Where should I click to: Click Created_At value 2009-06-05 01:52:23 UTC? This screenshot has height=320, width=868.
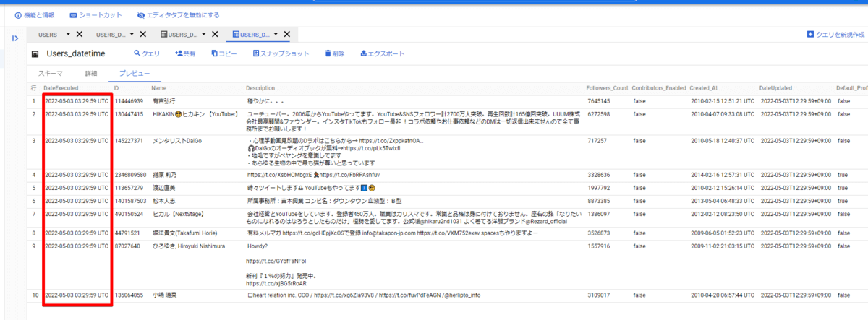[723, 233]
